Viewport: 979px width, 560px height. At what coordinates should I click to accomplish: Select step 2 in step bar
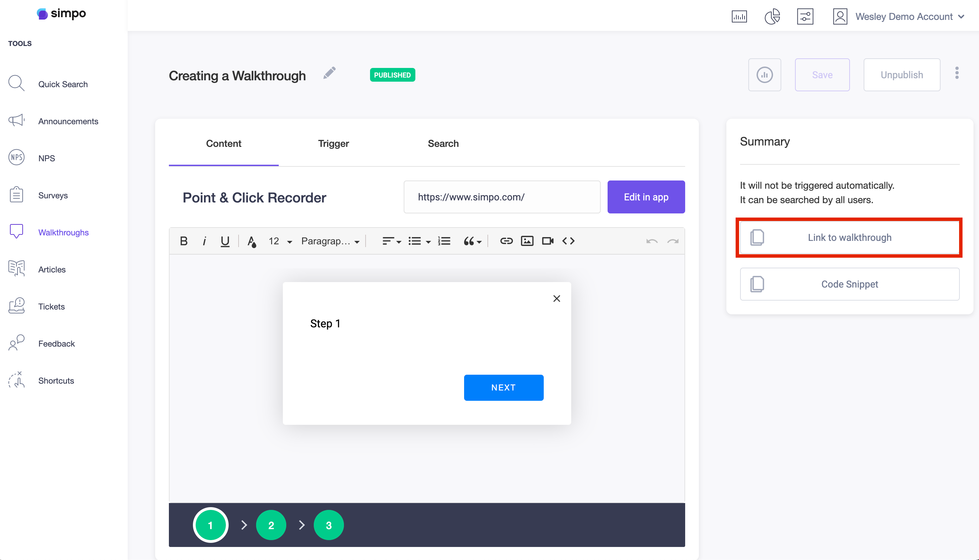pos(271,525)
